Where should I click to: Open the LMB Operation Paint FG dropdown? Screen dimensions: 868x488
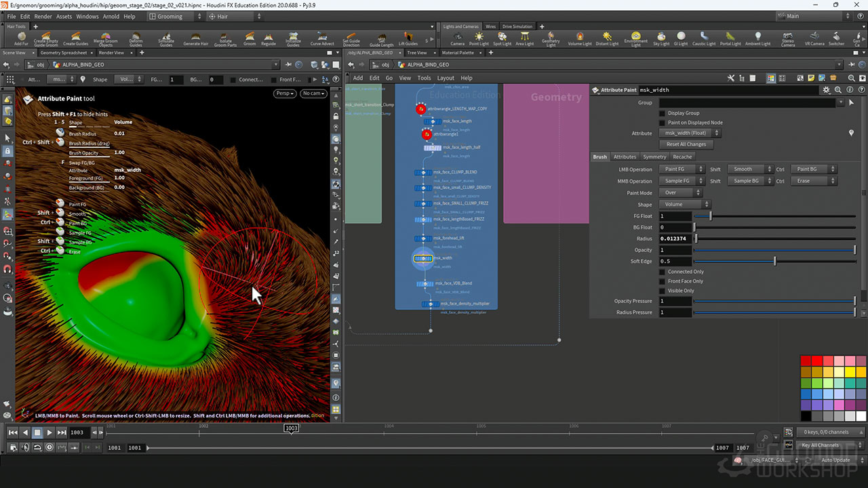680,169
